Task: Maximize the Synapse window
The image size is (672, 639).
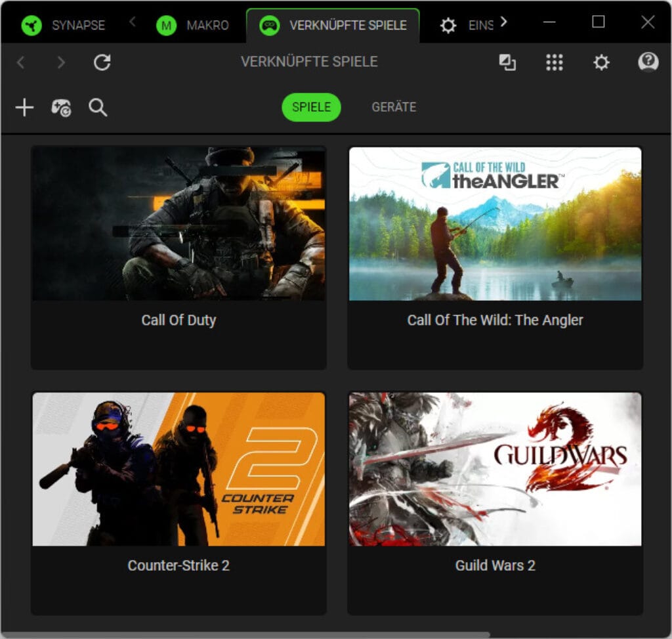Action: [598, 22]
